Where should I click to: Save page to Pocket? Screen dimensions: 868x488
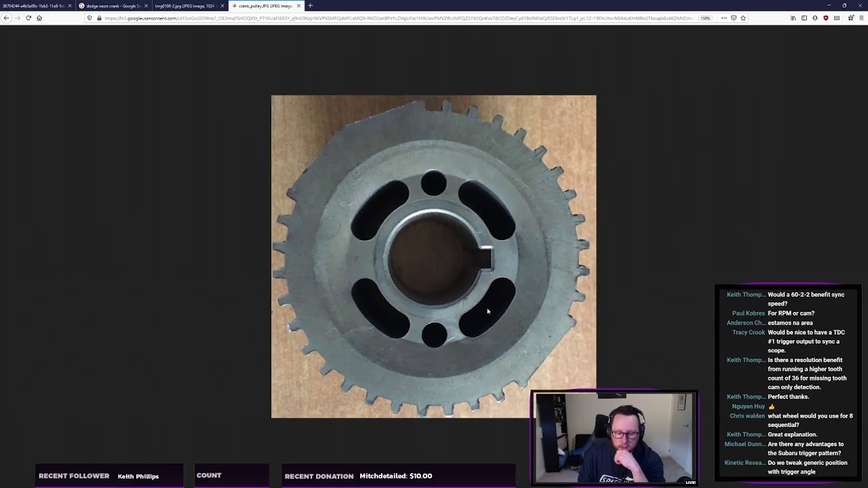[x=733, y=18]
